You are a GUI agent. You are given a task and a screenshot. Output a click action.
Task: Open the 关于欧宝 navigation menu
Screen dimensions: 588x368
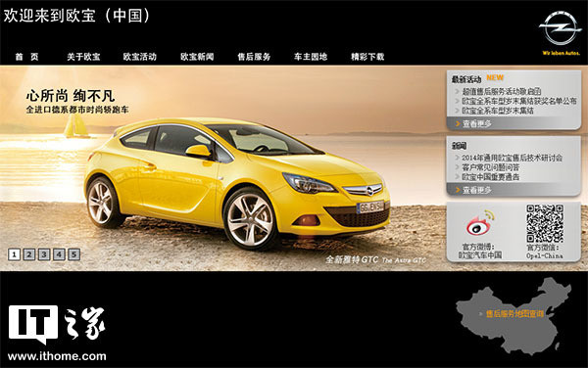83,57
